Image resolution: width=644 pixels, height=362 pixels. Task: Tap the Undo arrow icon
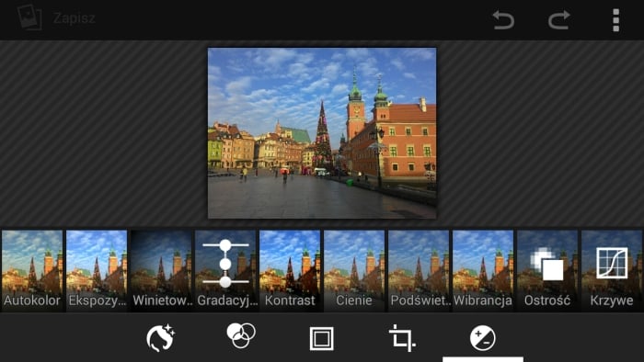(x=503, y=19)
